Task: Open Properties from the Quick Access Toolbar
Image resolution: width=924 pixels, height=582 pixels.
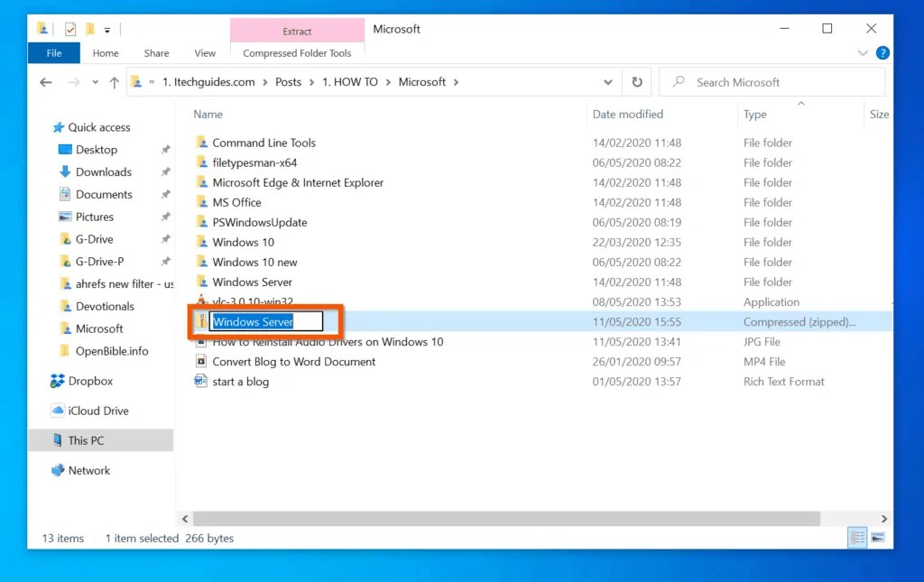Action: coord(69,28)
